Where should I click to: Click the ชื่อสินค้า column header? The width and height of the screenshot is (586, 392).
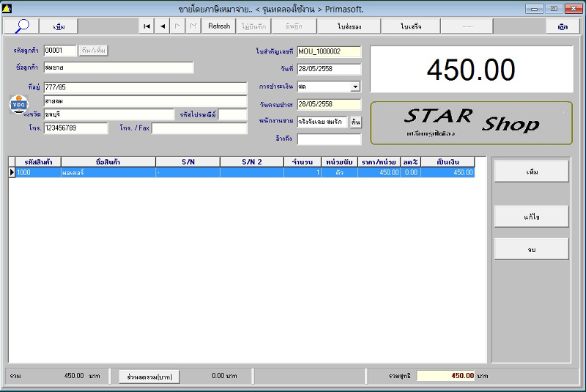[108, 162]
